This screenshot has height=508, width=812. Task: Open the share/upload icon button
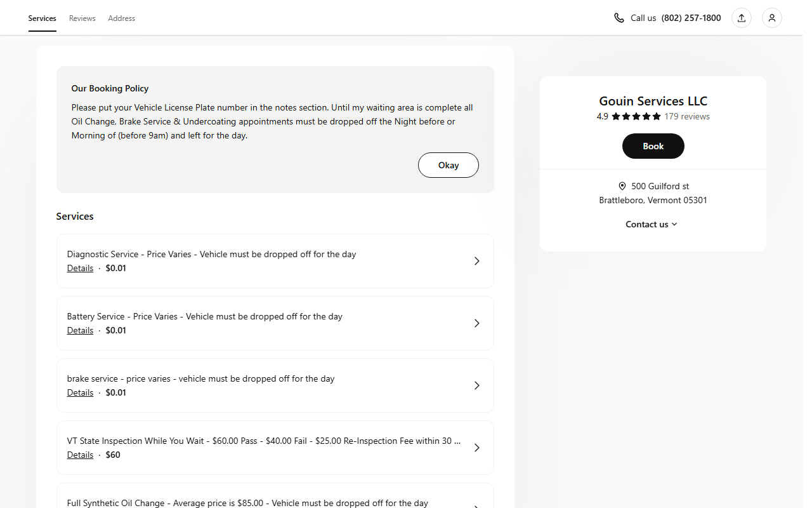742,18
